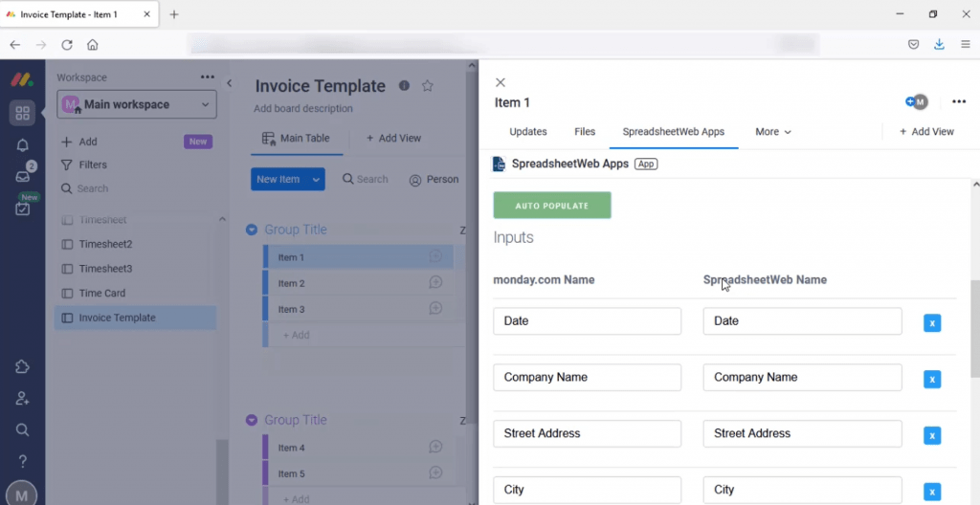The width and height of the screenshot is (980, 505).
Task: Open the apps puzzle piece icon
Action: click(x=23, y=367)
